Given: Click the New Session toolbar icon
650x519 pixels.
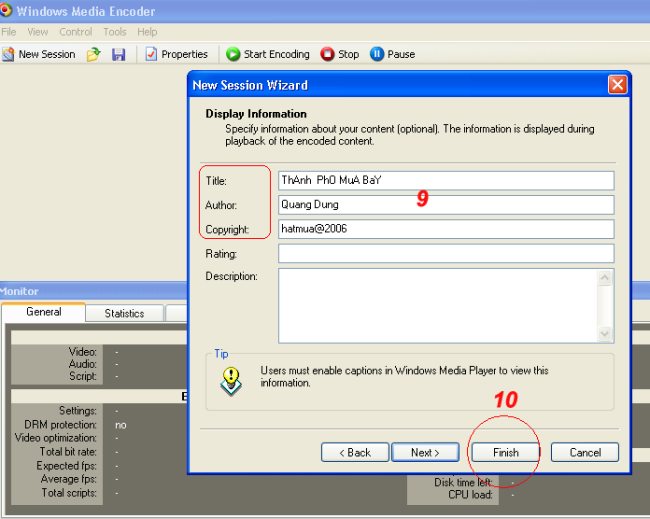Looking at the screenshot, I should [9, 54].
